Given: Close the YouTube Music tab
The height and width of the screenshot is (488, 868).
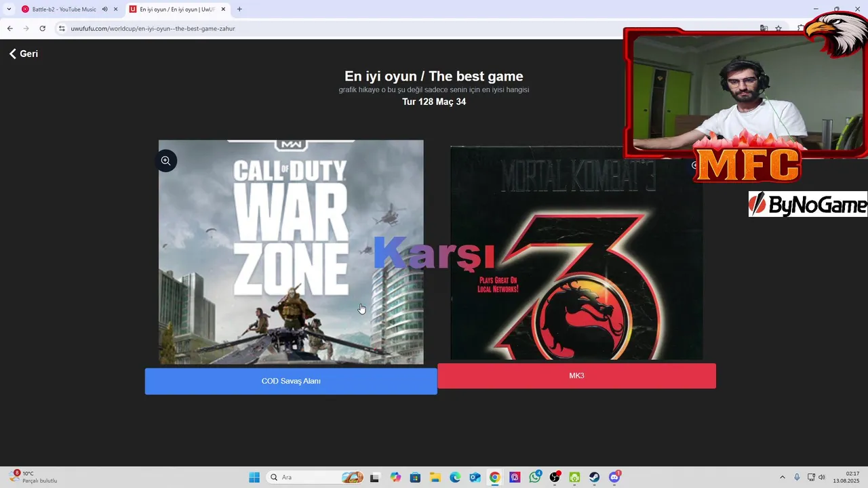Looking at the screenshot, I should 116,9.
